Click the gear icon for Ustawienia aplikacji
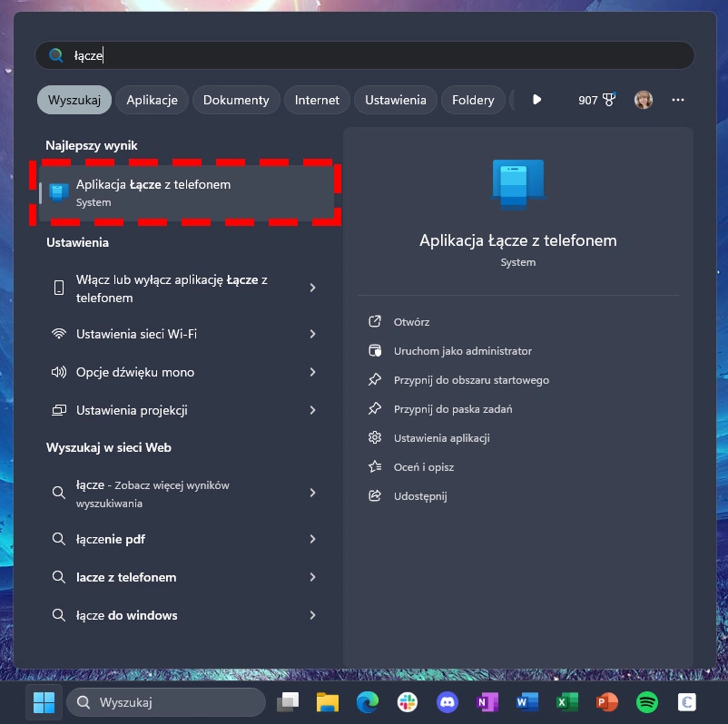The width and height of the screenshot is (728, 724). click(x=375, y=437)
